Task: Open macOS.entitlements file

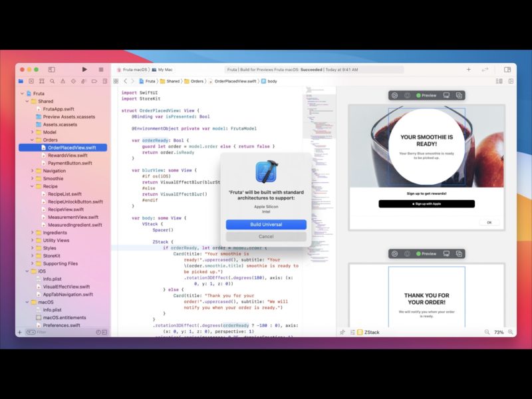Action: pos(61,318)
